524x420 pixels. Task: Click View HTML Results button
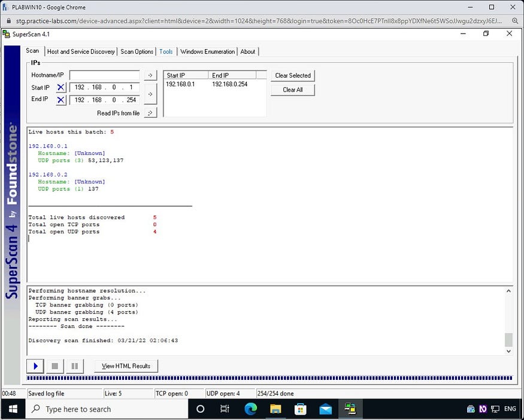click(126, 366)
